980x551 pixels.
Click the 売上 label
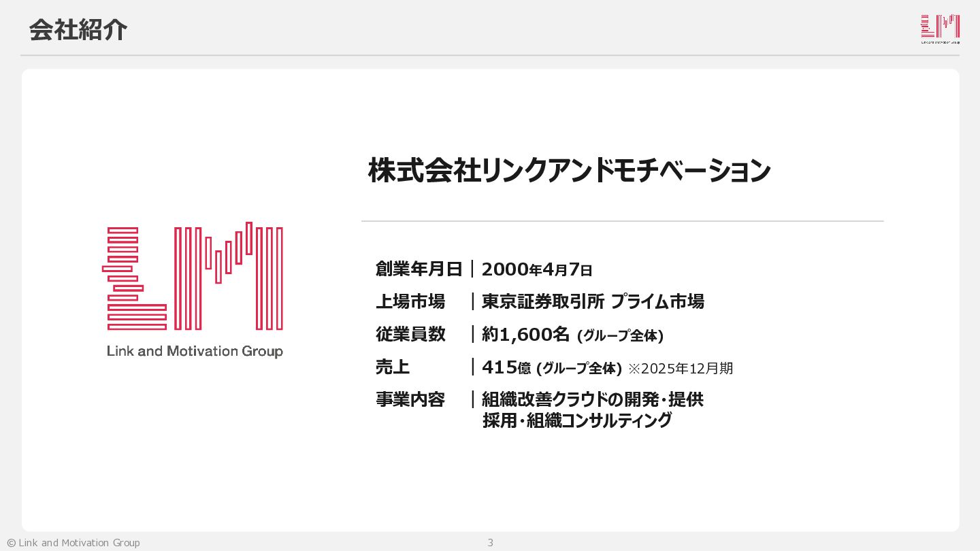(393, 367)
